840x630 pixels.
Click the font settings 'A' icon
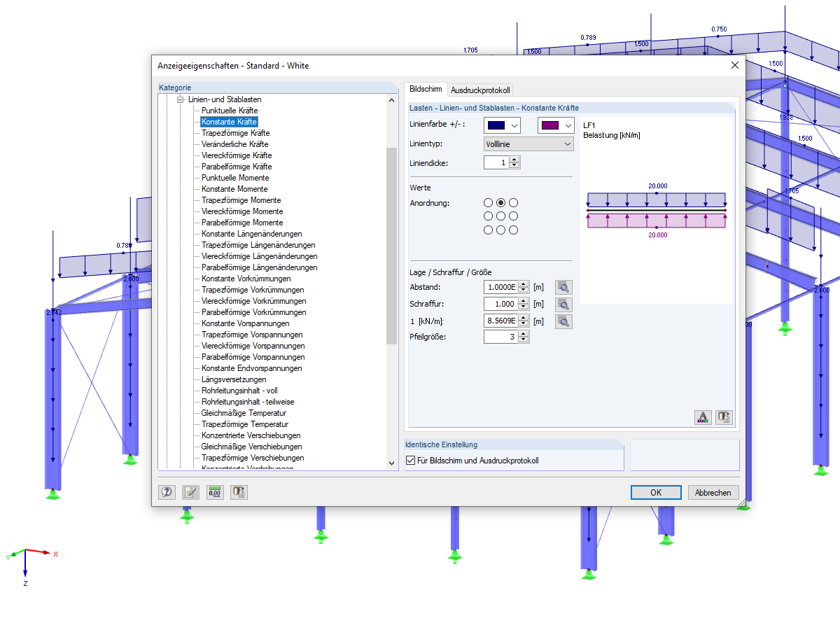tap(703, 418)
